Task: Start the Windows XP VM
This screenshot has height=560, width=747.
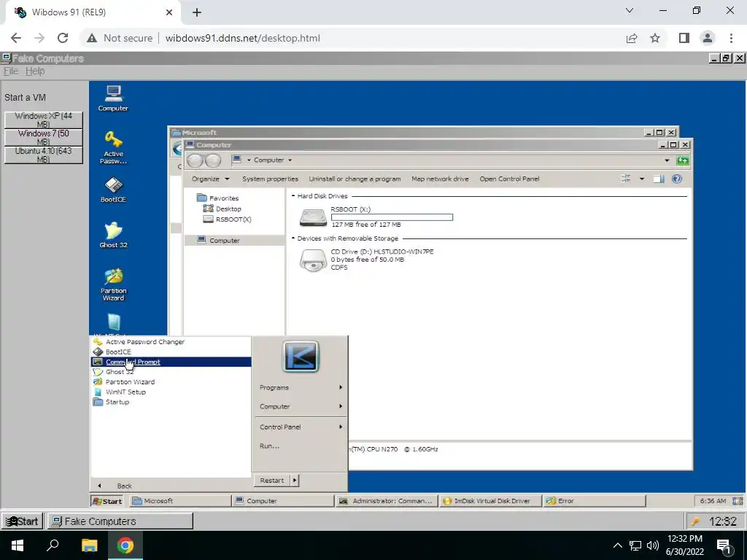Action: pyautogui.click(x=43, y=120)
